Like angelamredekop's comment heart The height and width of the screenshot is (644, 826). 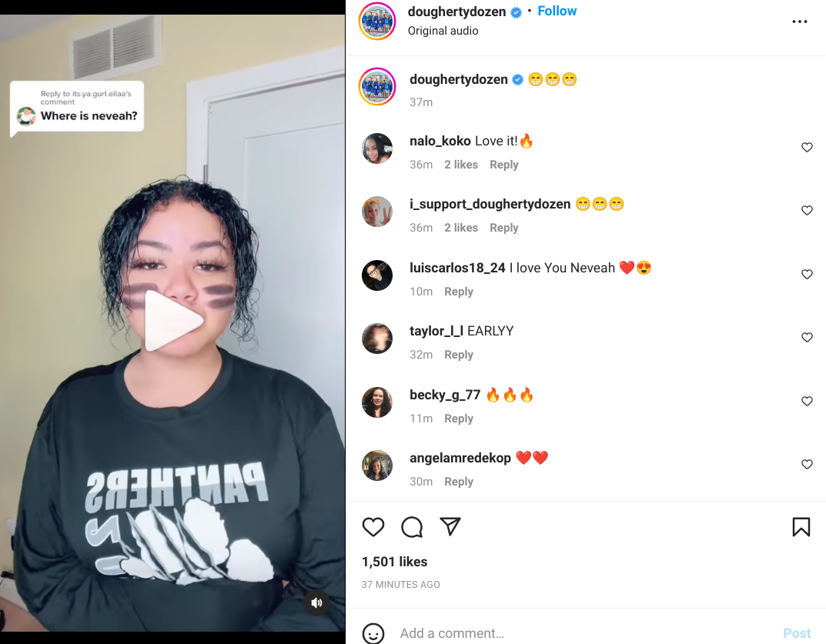807,465
